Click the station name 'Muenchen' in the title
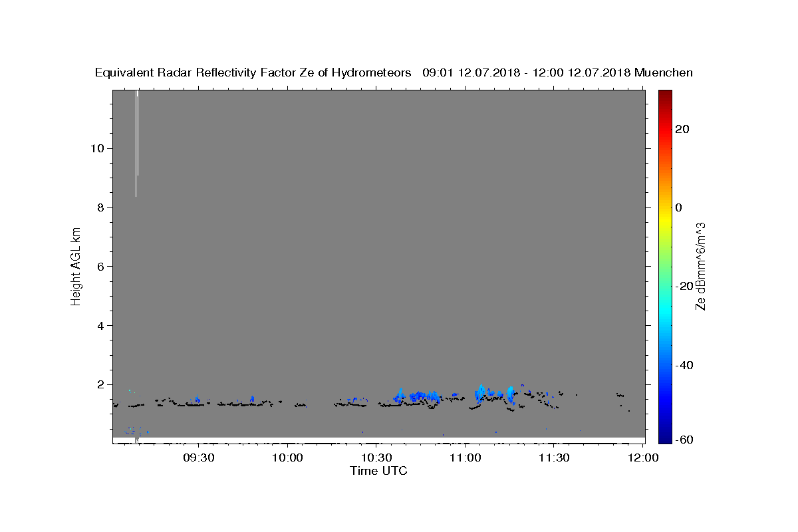798x532 pixels. 664,73
